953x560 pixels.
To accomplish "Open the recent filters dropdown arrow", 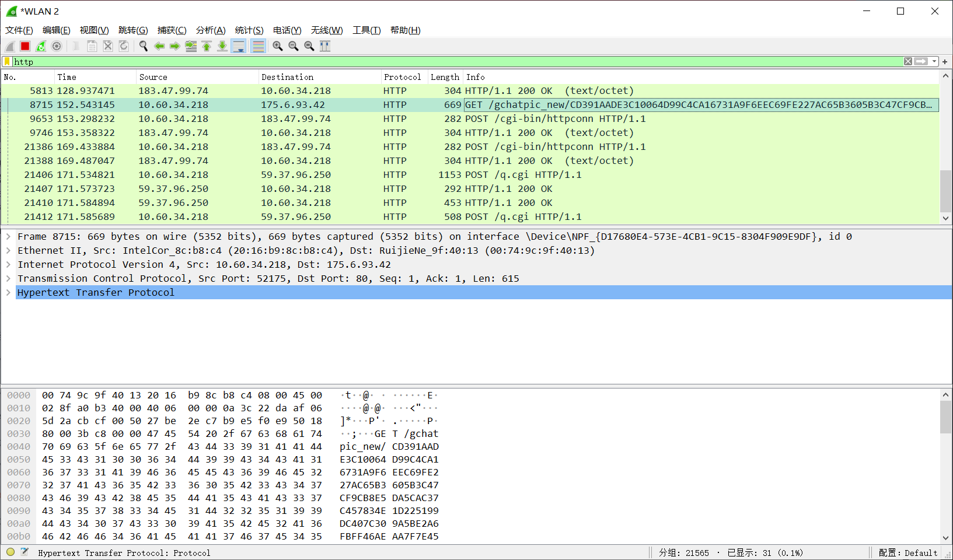I will click(934, 61).
